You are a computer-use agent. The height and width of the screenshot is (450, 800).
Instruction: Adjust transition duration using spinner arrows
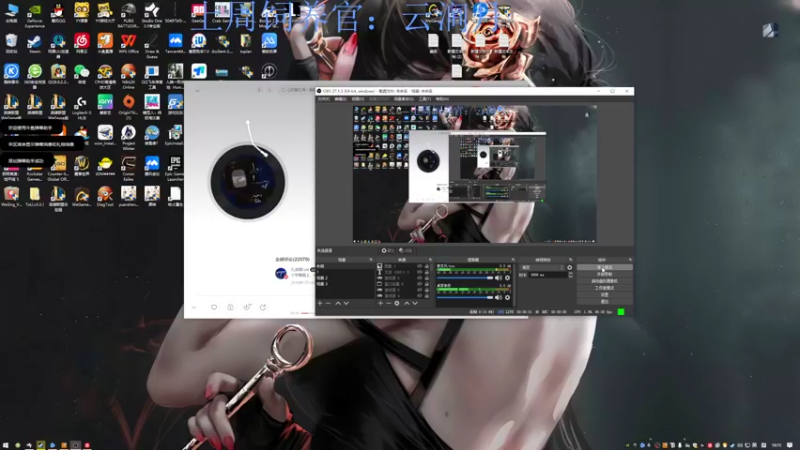pos(570,275)
